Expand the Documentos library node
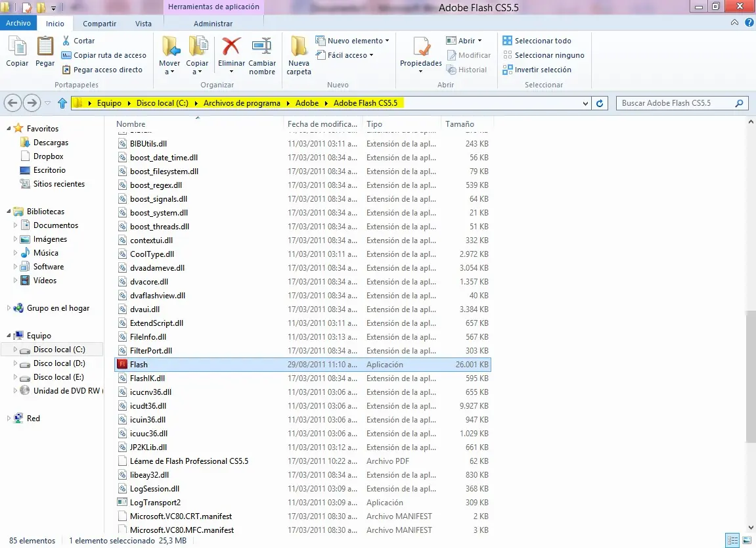Image resolution: width=756 pixels, height=548 pixels. pos(15,225)
